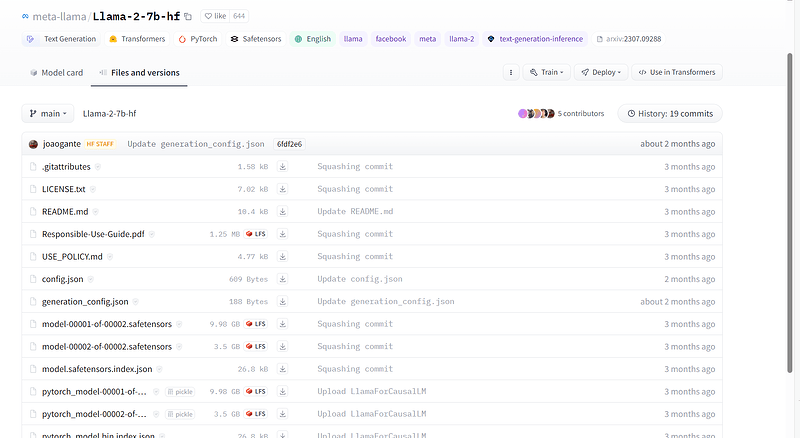800x438 pixels.
Task: Open the more options menu
Action: tap(511, 72)
